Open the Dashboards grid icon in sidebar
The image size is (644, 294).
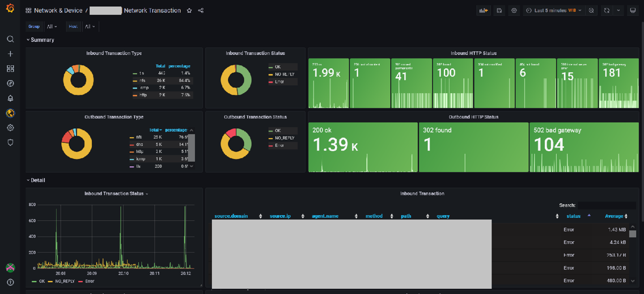tap(10, 69)
